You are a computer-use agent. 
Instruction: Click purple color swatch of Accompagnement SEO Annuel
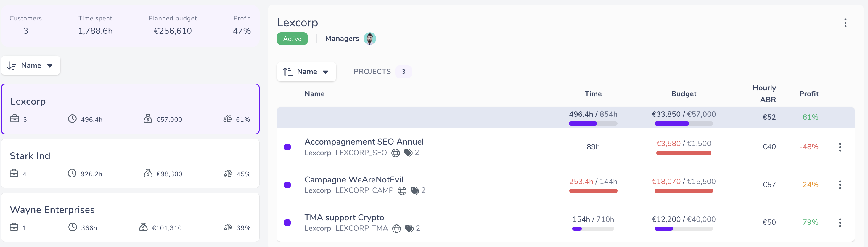pyautogui.click(x=287, y=147)
